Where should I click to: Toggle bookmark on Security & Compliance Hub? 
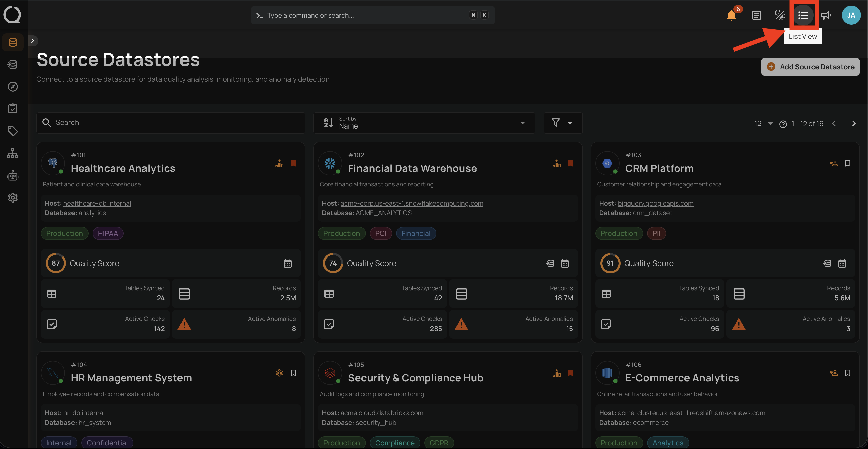(570, 373)
